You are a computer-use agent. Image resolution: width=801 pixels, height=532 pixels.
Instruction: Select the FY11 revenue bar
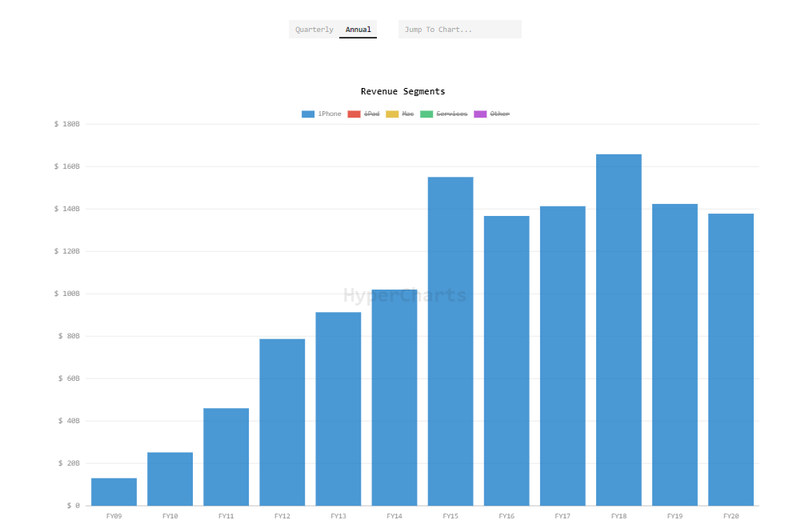coord(226,457)
